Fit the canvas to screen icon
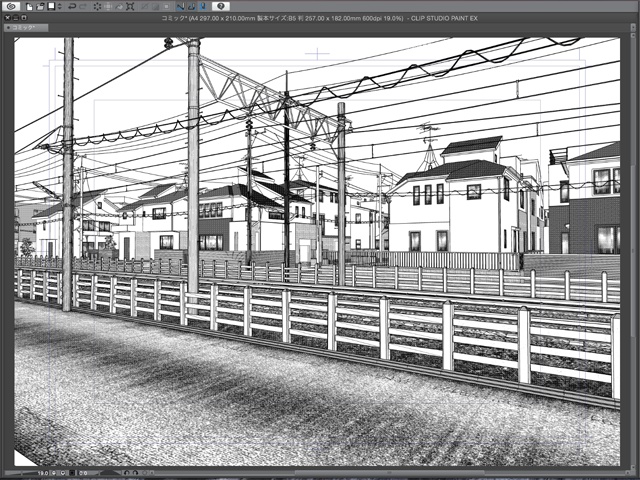The image size is (640, 480). pyautogui.click(x=72, y=473)
